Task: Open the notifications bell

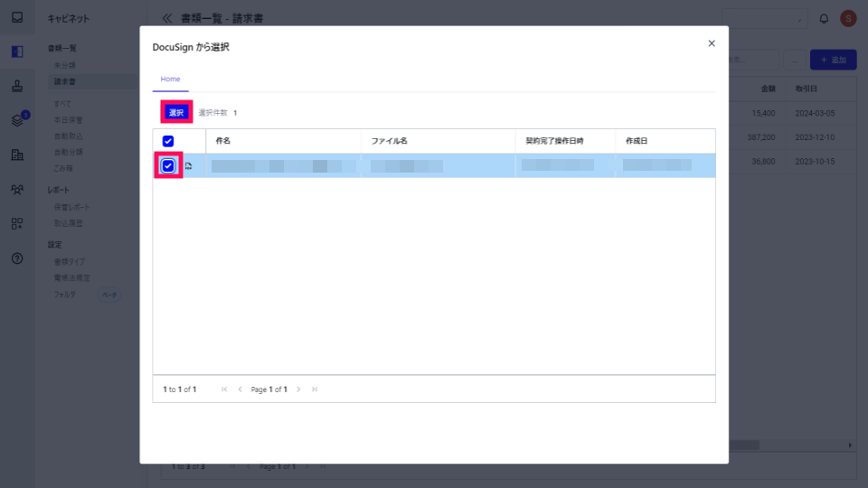Action: pos(824,19)
